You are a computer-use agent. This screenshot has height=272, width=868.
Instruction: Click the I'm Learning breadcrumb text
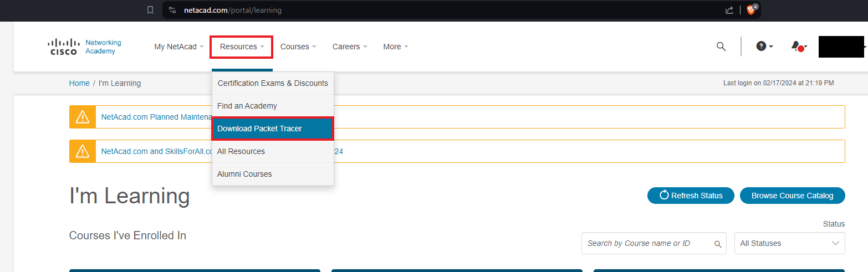[120, 83]
